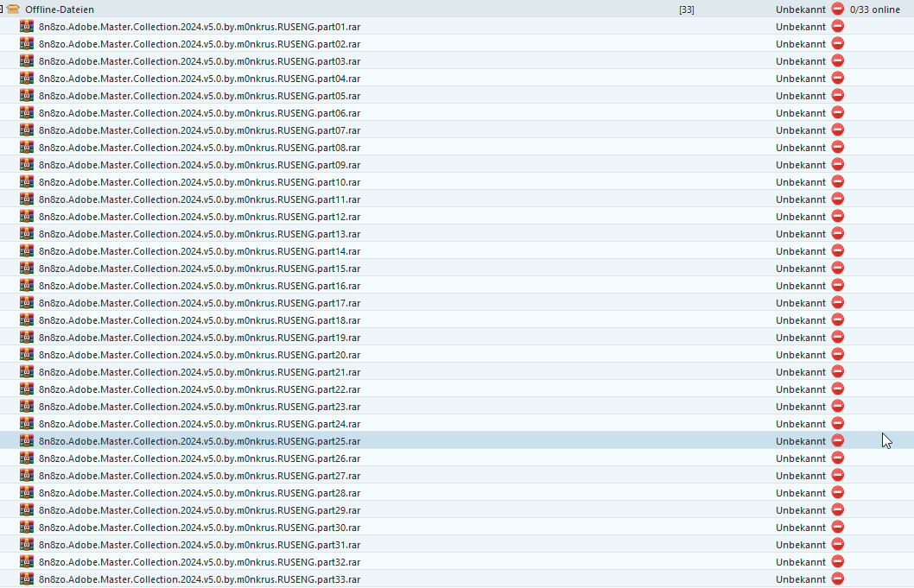This screenshot has height=588, width=914.
Task: Click the Offline-Dateien package name
Action: click(60, 9)
